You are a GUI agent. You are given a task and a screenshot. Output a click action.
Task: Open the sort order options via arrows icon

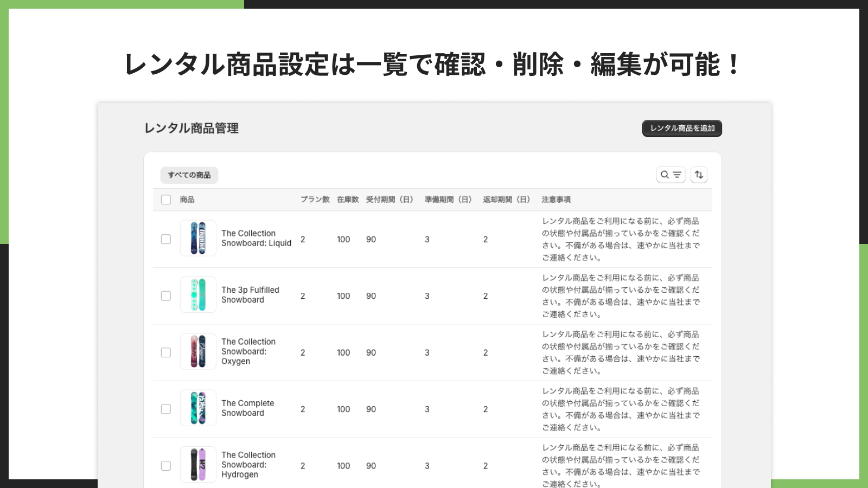[699, 175]
